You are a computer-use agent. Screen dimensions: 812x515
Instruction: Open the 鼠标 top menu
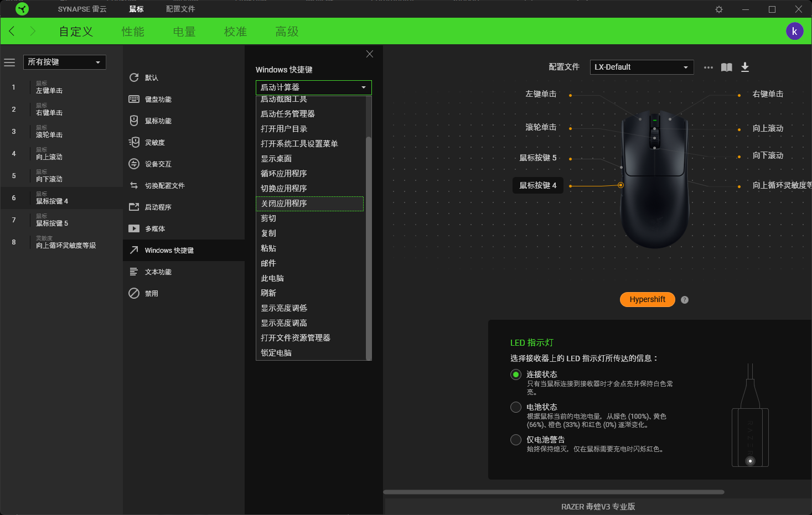pyautogui.click(x=136, y=9)
